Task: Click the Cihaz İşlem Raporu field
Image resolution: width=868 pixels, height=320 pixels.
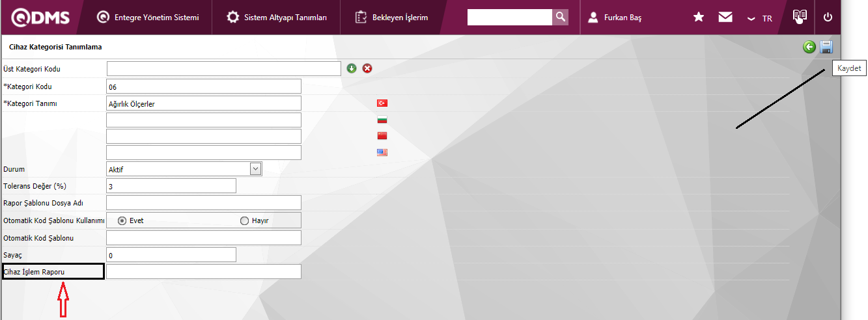Action: pyautogui.click(x=204, y=272)
